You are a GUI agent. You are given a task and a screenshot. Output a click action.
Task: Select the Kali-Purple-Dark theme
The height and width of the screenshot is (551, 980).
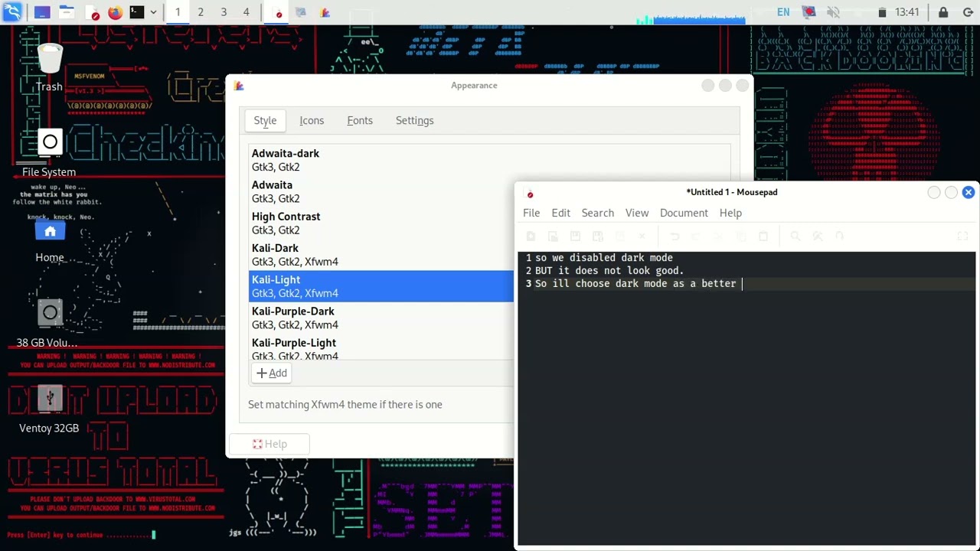tap(381, 318)
